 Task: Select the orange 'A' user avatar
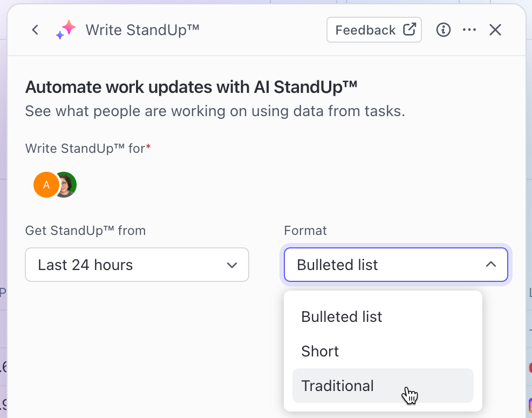point(46,185)
